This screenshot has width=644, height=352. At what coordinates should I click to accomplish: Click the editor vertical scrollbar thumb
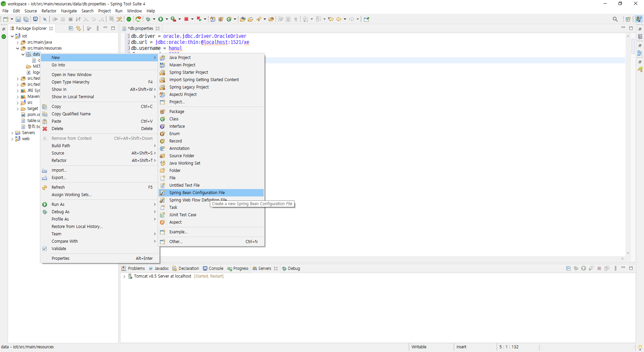point(633,47)
